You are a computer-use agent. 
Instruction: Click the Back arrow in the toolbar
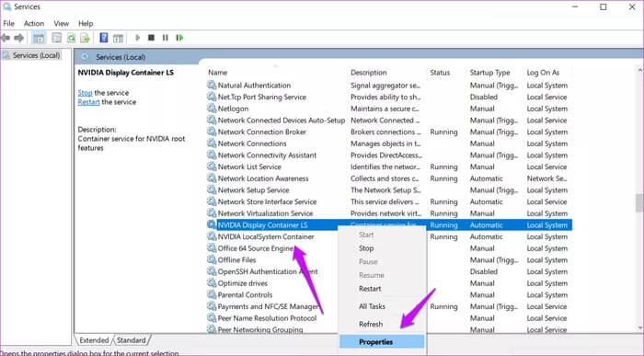pos(6,39)
